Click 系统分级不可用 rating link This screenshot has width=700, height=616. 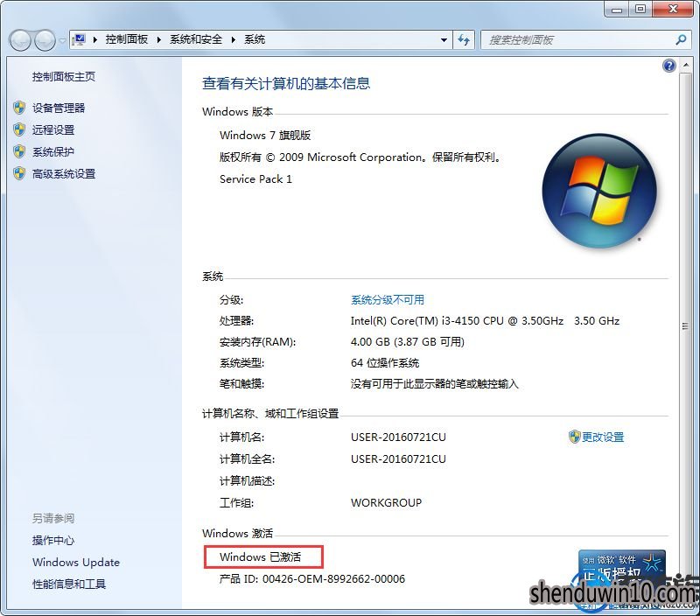388,299
